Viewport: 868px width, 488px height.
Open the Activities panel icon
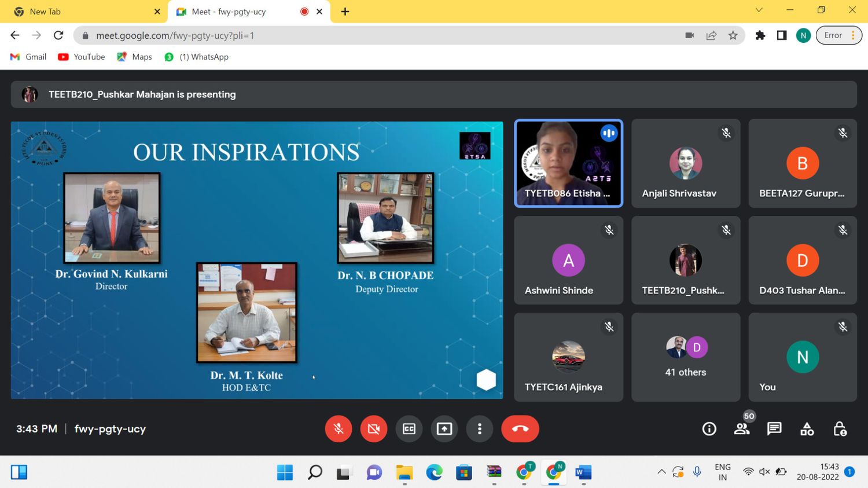pyautogui.click(x=807, y=429)
